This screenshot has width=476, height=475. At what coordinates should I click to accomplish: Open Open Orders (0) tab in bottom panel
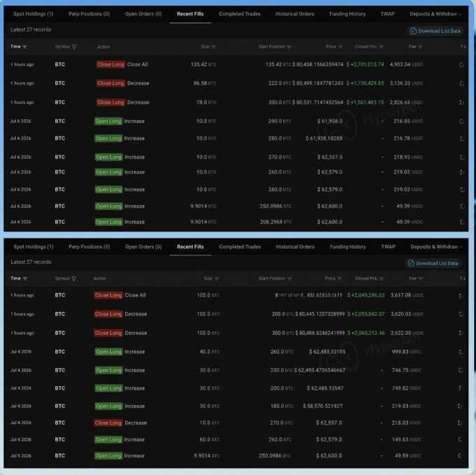click(x=143, y=247)
